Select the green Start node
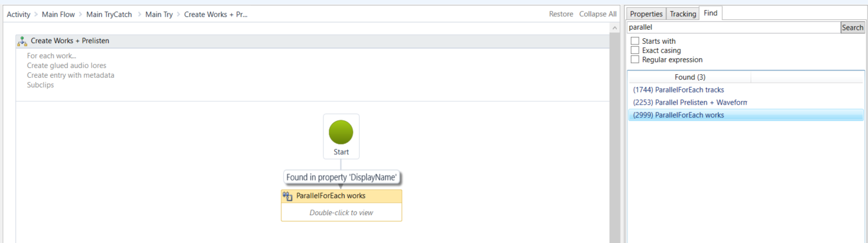The width and height of the screenshot is (868, 243). 341,132
